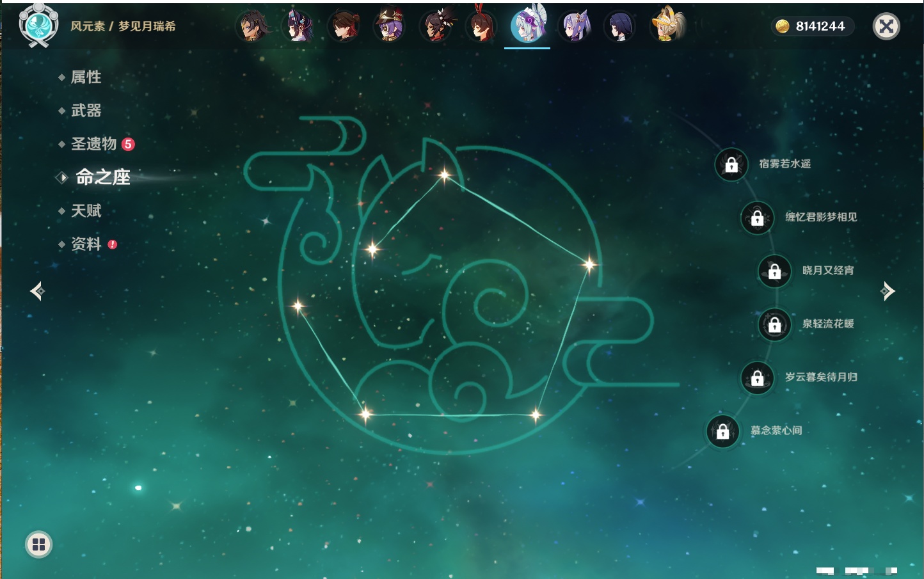The height and width of the screenshot is (579, 924).
Task: Open the 武器 weapon menu
Action: [86, 111]
